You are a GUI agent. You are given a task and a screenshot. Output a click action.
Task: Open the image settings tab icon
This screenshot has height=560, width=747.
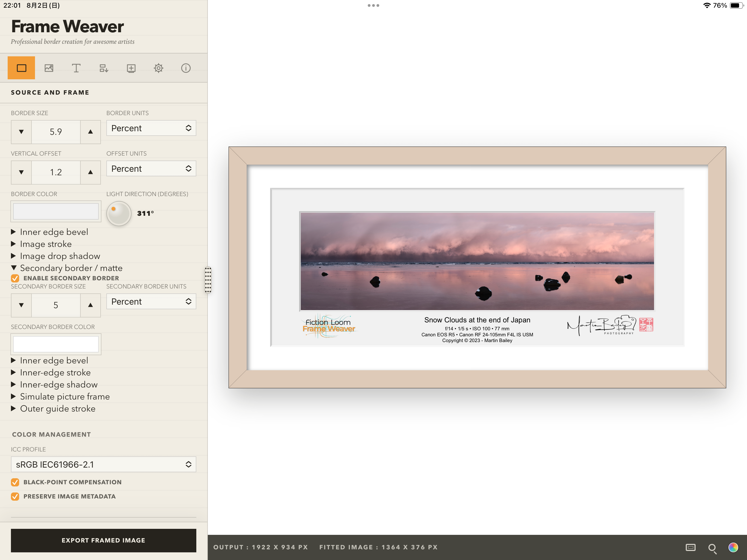(x=49, y=68)
